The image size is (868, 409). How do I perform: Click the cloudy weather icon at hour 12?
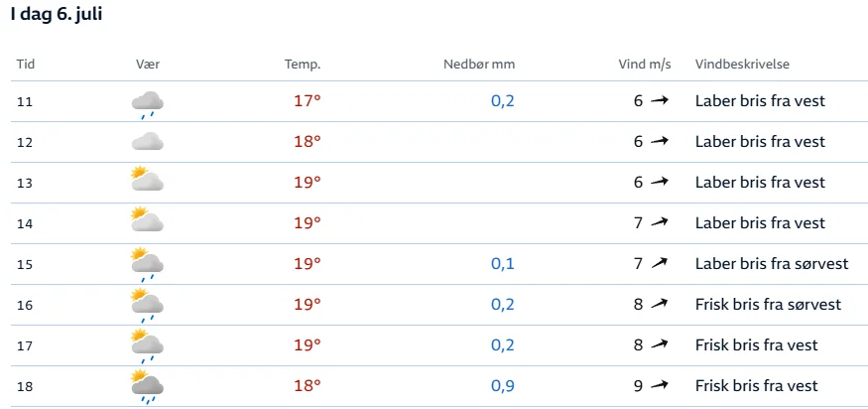coord(147,142)
